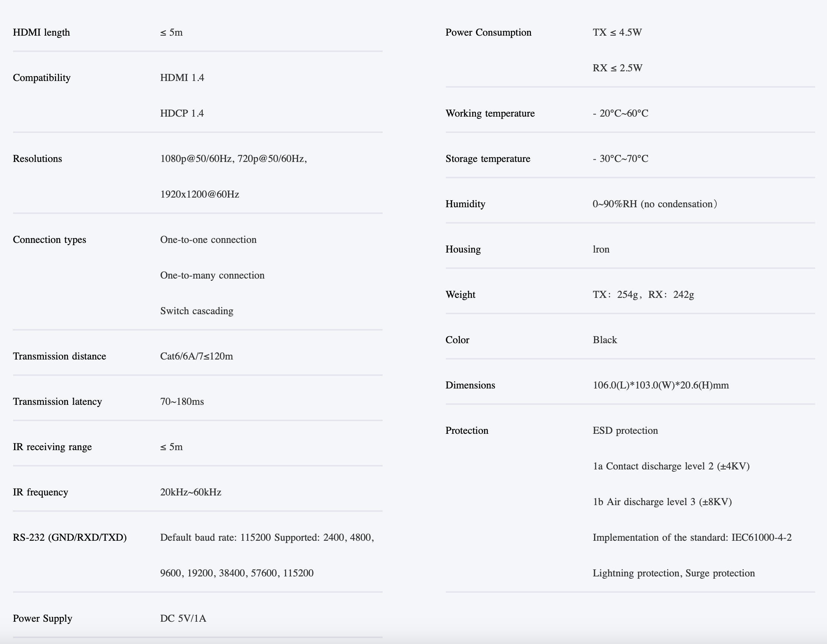Click the Protection label
The image size is (827, 644).
(x=467, y=431)
